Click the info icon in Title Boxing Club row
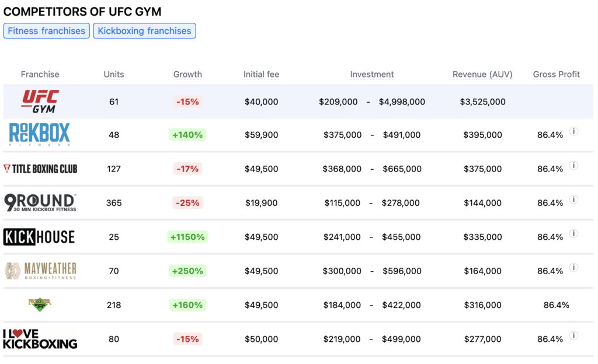Viewport: 598px width, 364px height. pyautogui.click(x=573, y=165)
